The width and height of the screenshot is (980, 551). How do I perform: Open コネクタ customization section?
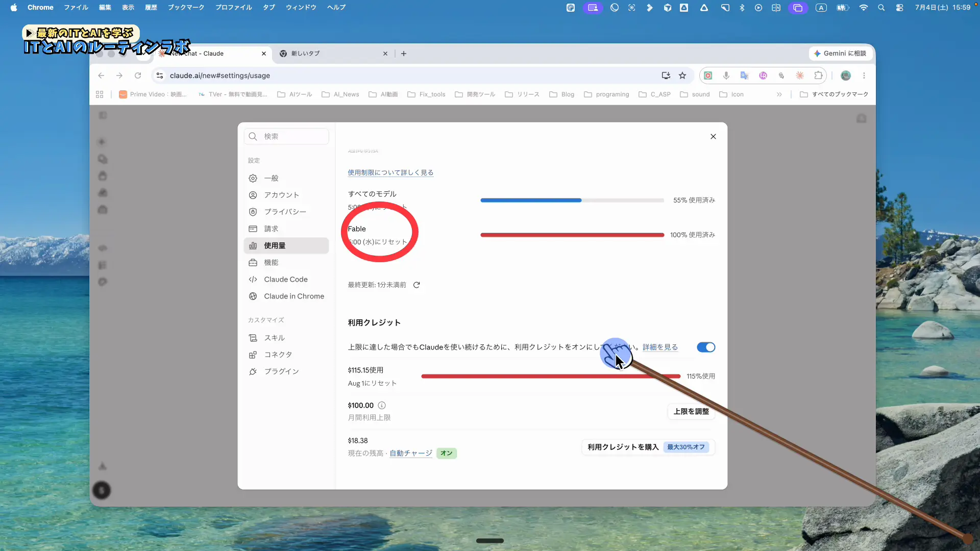(x=286, y=355)
